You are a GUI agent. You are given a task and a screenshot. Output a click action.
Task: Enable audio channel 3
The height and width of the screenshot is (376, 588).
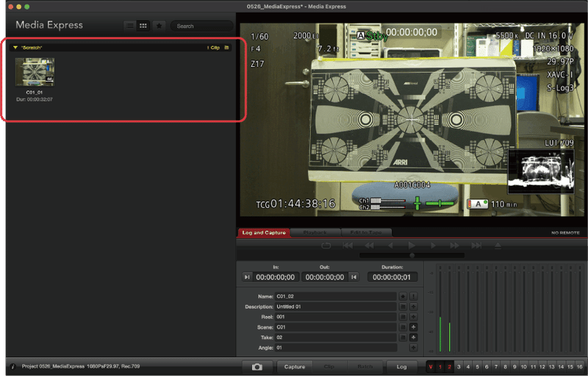coord(459,367)
